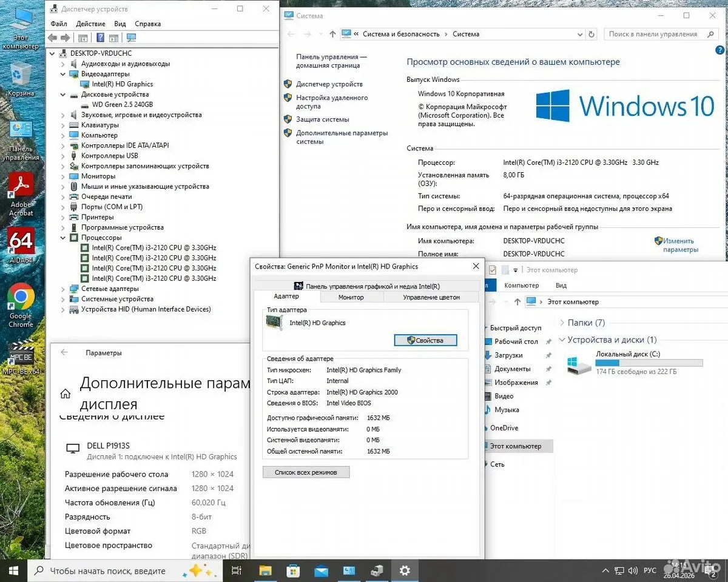This screenshot has width=728, height=582.
Task: Click the back arrow in Device Manager toolbar
Action: point(53,38)
